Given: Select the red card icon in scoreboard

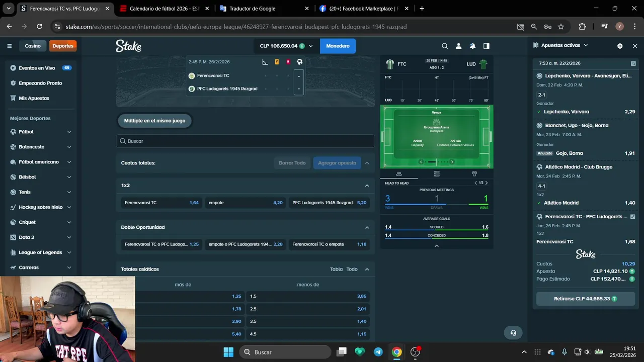Looking at the screenshot, I should pyautogui.click(x=288, y=62).
